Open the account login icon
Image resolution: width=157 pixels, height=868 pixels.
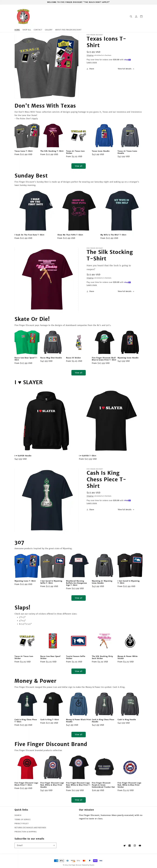tap(136, 17)
